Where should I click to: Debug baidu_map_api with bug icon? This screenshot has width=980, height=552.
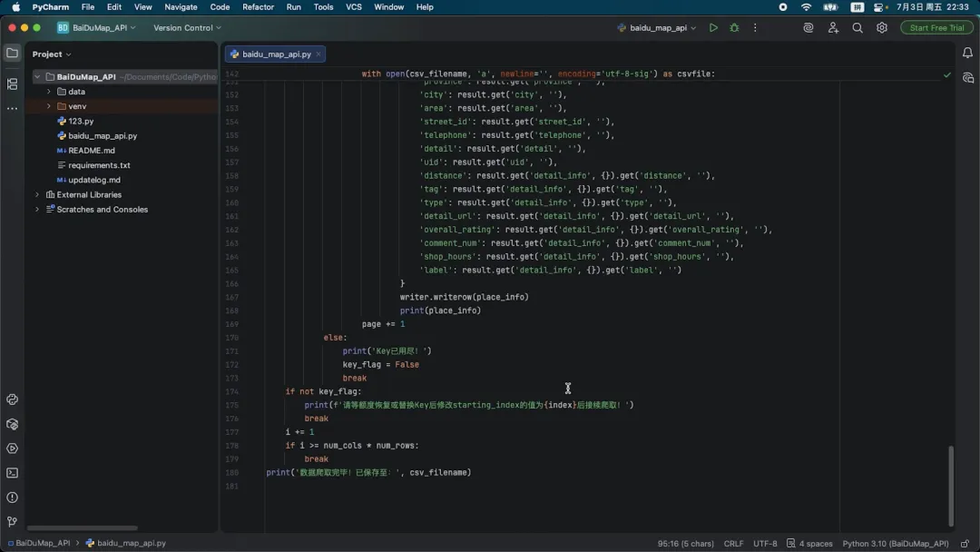pyautogui.click(x=734, y=27)
